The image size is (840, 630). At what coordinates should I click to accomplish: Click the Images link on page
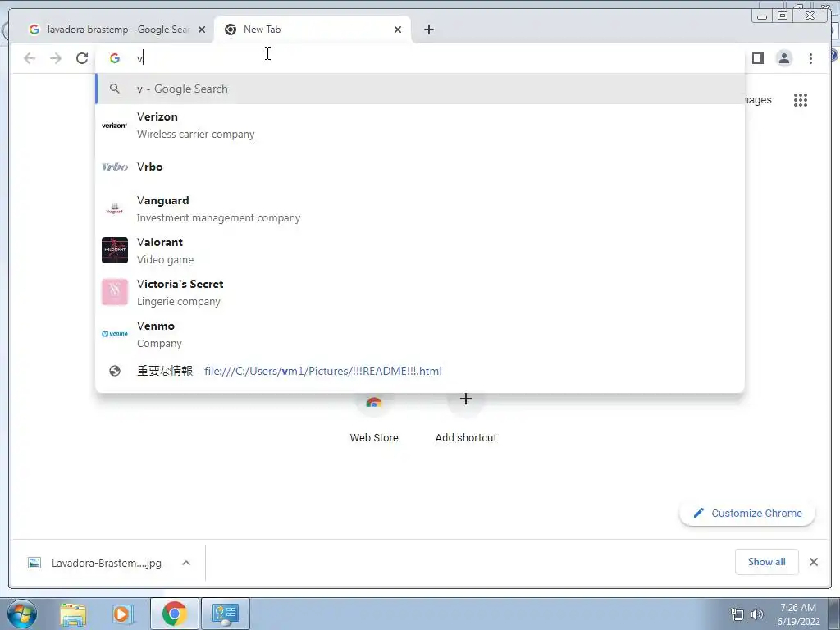pyautogui.click(x=758, y=99)
